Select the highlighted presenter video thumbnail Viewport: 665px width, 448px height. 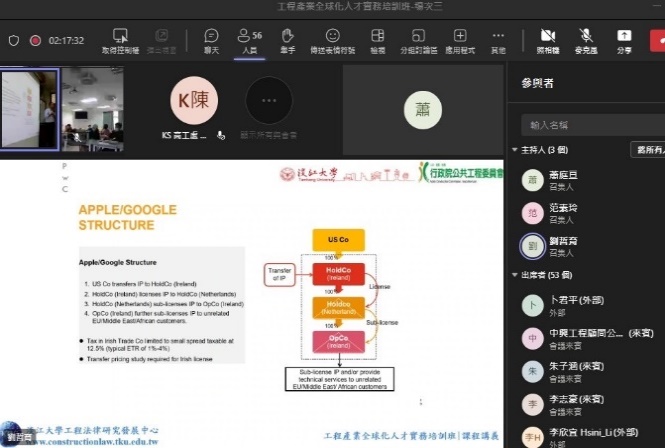[x=29, y=109]
